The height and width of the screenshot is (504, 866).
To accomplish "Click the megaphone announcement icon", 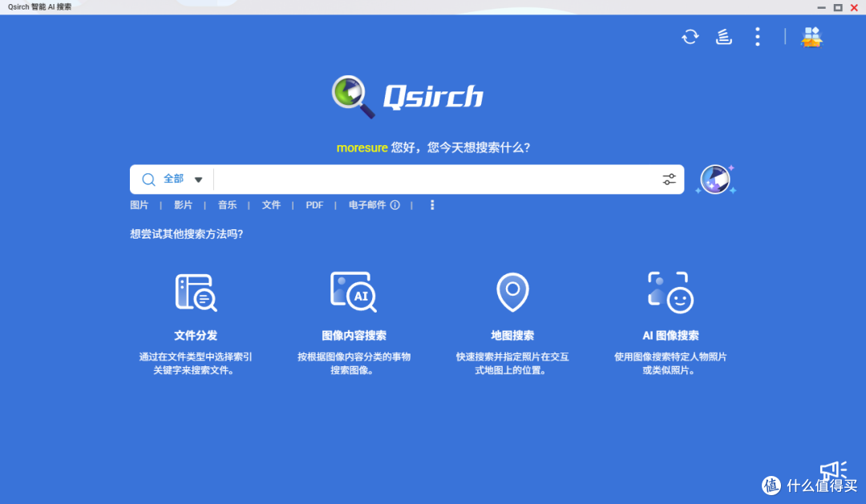I will (x=833, y=470).
